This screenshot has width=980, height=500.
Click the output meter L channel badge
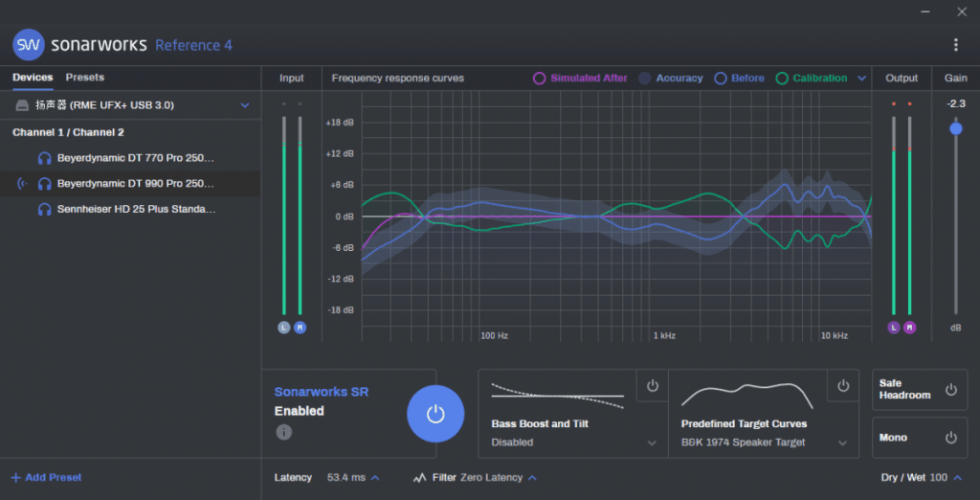click(x=894, y=328)
